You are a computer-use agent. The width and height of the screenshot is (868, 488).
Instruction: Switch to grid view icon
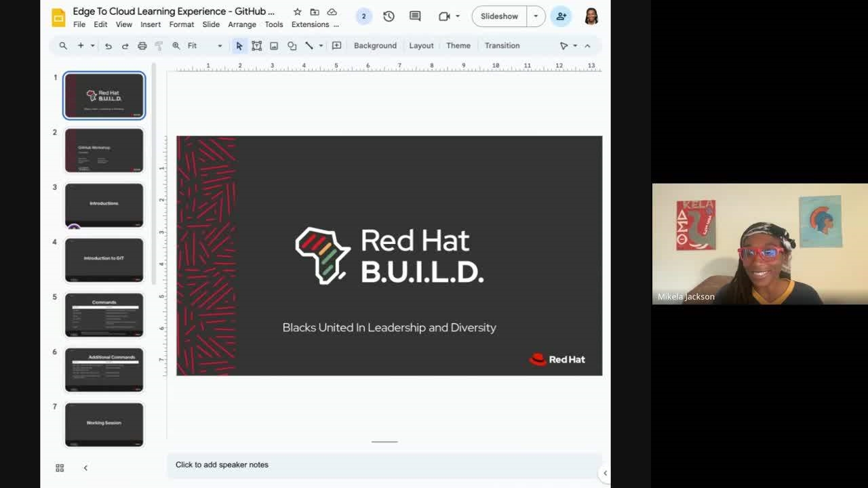point(60,468)
